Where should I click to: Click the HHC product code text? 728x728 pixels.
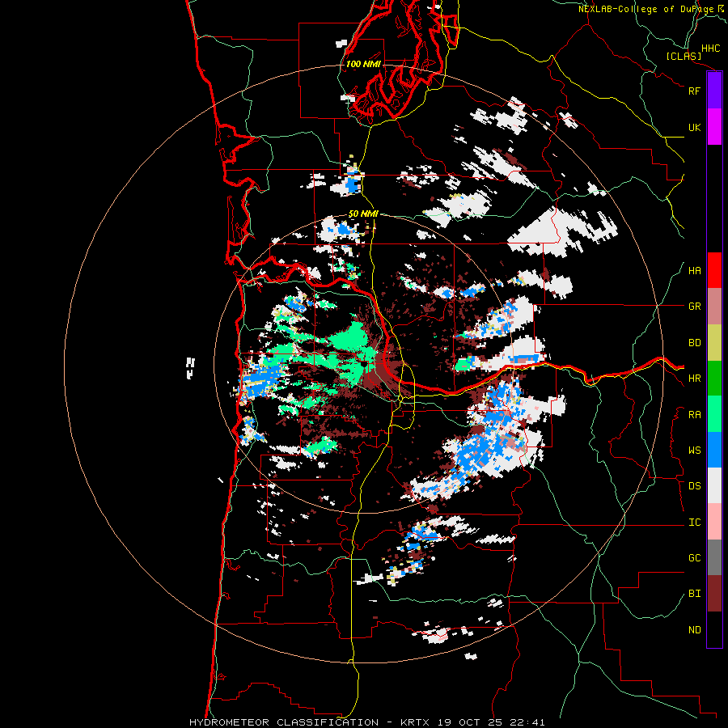pyautogui.click(x=711, y=49)
